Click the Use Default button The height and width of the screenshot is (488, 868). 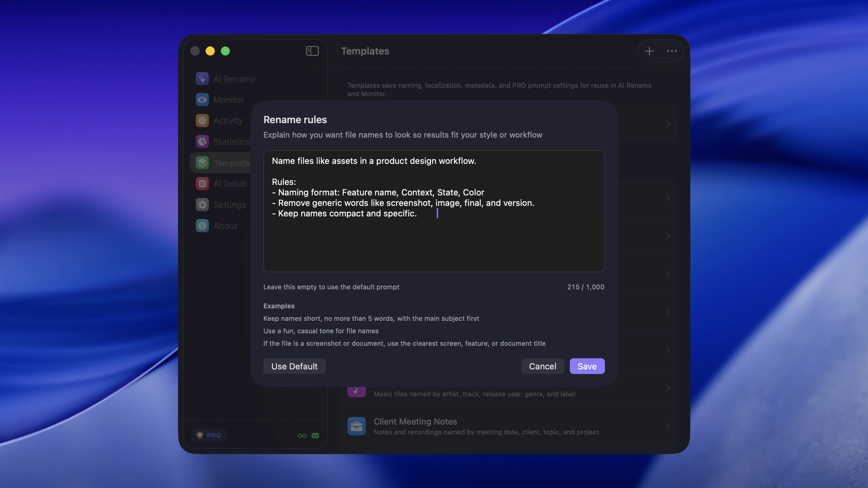294,366
